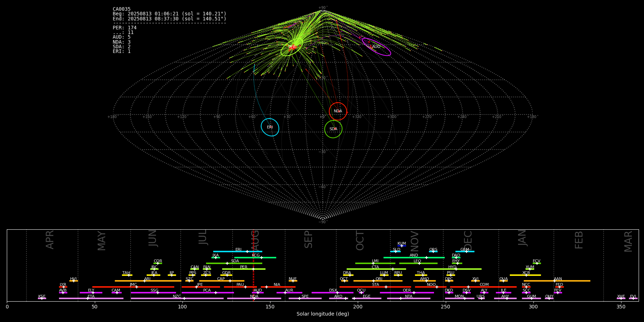
Task: Click the COM red bar in timeline
Action: 484,287
